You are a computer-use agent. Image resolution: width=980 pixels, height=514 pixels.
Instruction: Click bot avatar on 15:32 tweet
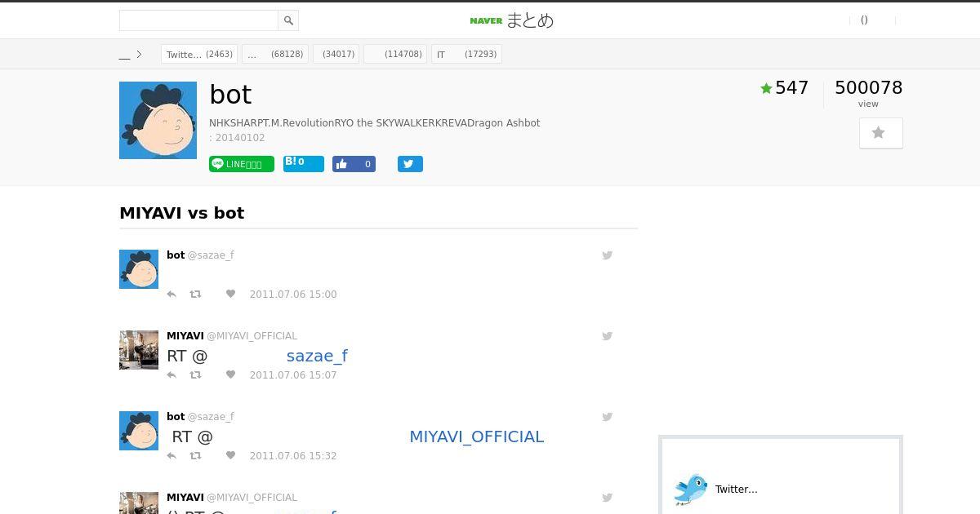(139, 431)
